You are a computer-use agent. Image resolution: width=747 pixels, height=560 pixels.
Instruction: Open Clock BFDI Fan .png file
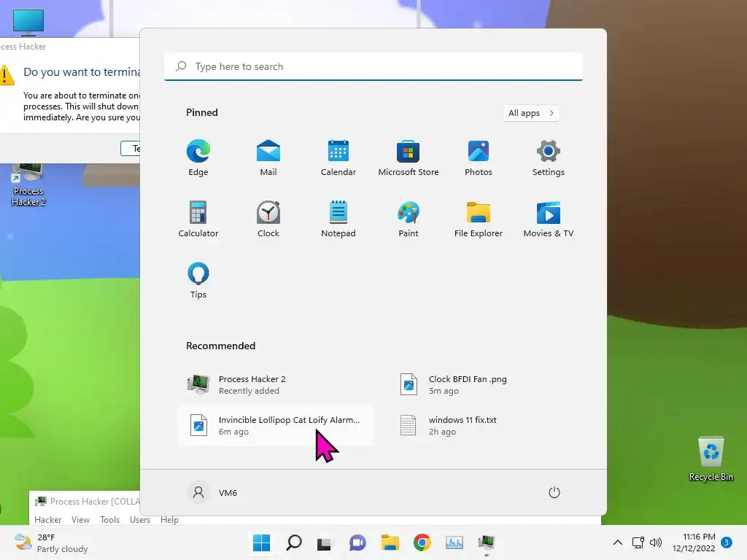tap(486, 385)
